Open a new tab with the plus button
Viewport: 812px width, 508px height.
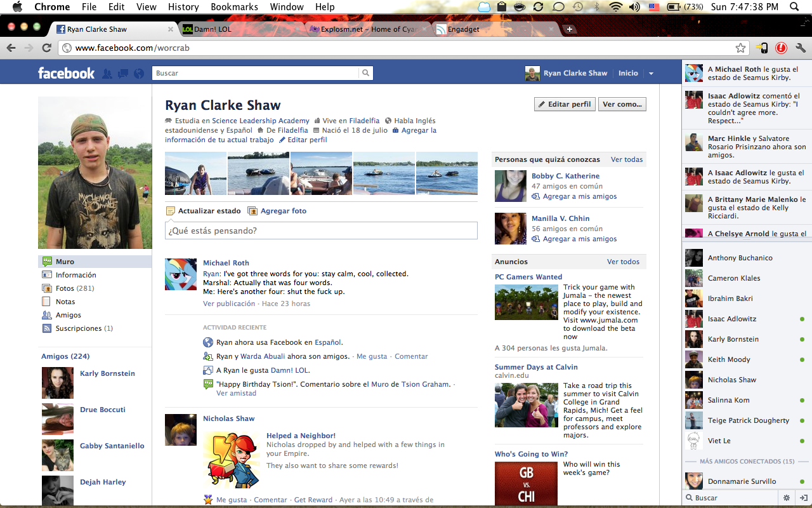tap(570, 29)
